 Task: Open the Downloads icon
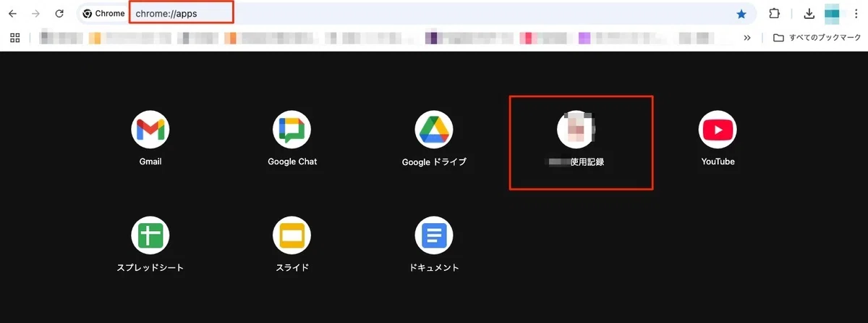click(x=809, y=14)
